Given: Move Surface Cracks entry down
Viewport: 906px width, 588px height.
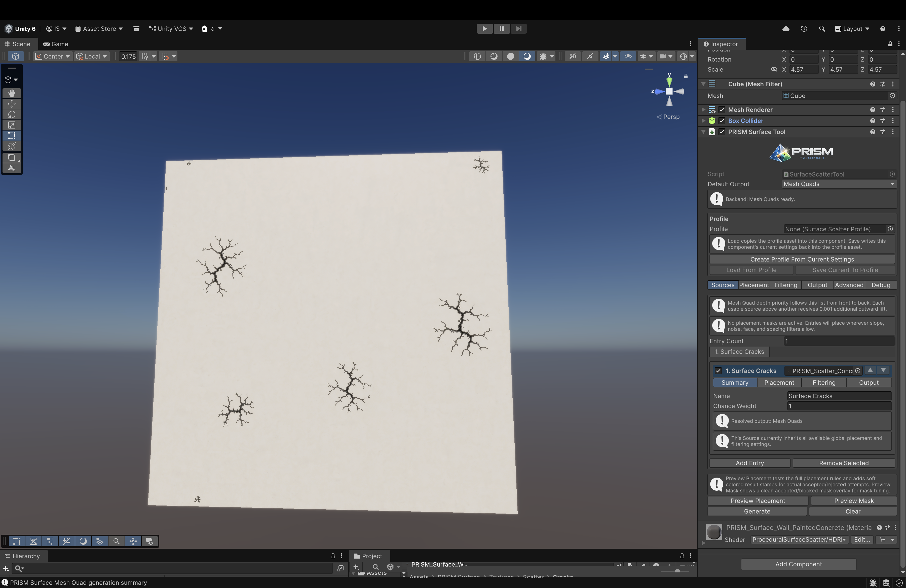Looking at the screenshot, I should [x=883, y=370].
